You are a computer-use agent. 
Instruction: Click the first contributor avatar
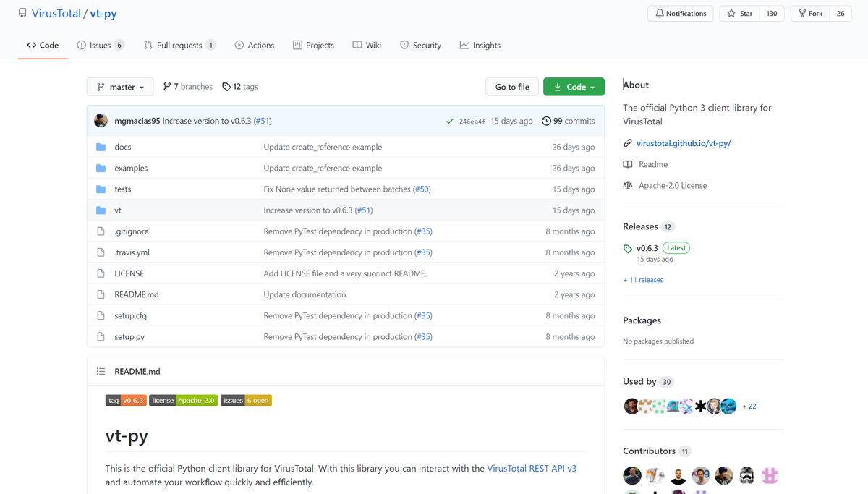coord(632,475)
